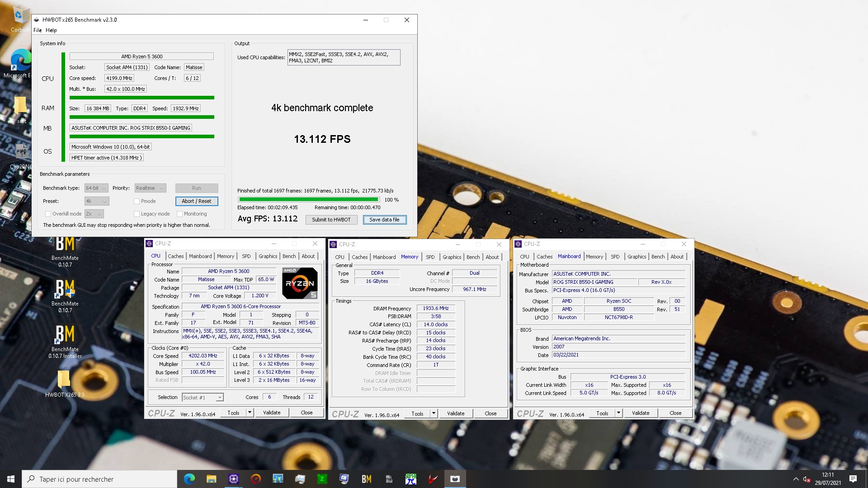Click the benchmark progress bar at 100%

[x=309, y=200]
